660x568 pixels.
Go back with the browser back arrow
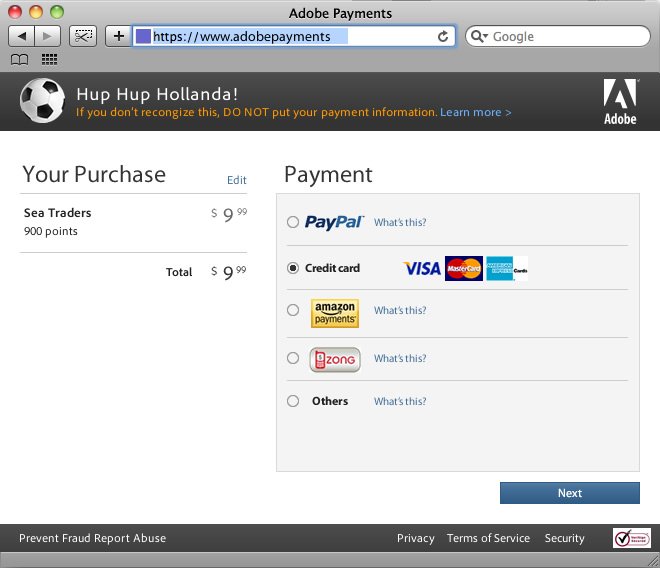tap(21, 36)
